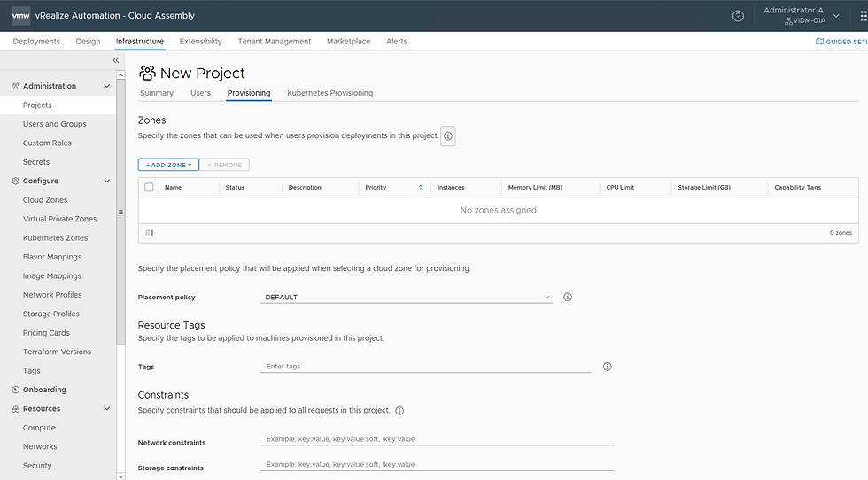Image resolution: width=868 pixels, height=480 pixels.
Task: Switch to the Design tab
Action: pyautogui.click(x=88, y=41)
